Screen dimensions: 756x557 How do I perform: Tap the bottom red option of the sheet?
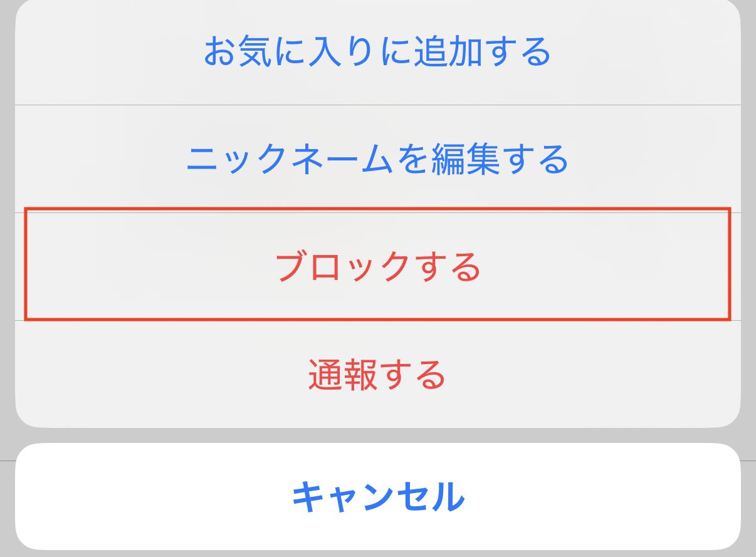(x=377, y=375)
